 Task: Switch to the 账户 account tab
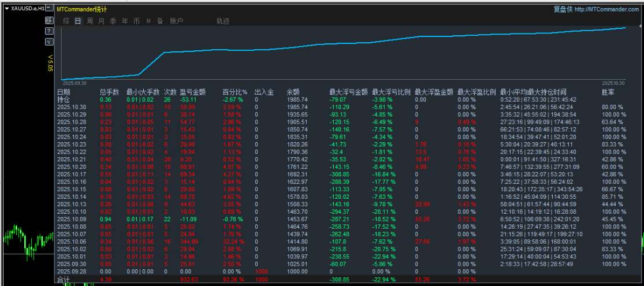coord(176,21)
